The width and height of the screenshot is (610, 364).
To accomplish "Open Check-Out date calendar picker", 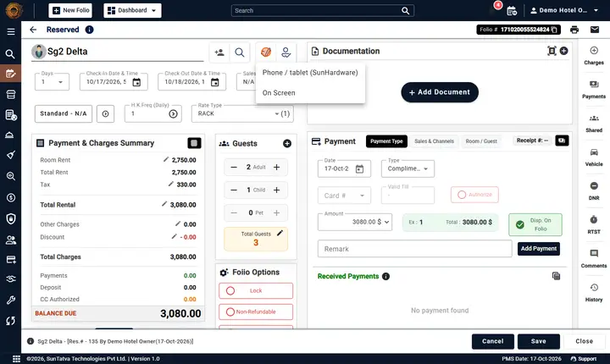I will click(214, 82).
